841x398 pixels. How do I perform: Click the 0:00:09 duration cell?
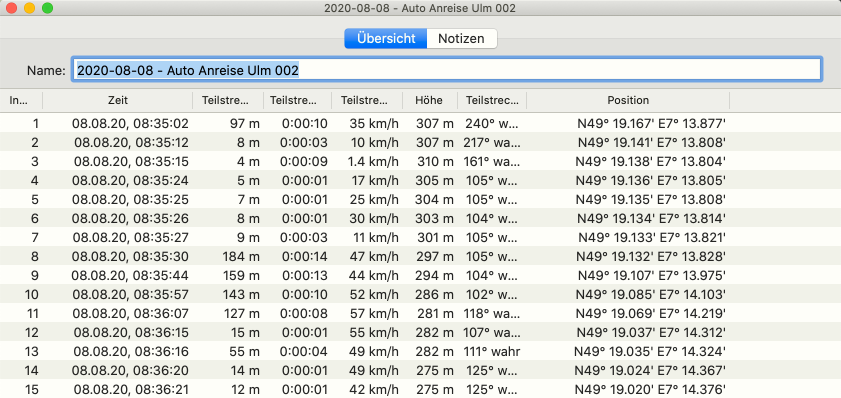305,161
